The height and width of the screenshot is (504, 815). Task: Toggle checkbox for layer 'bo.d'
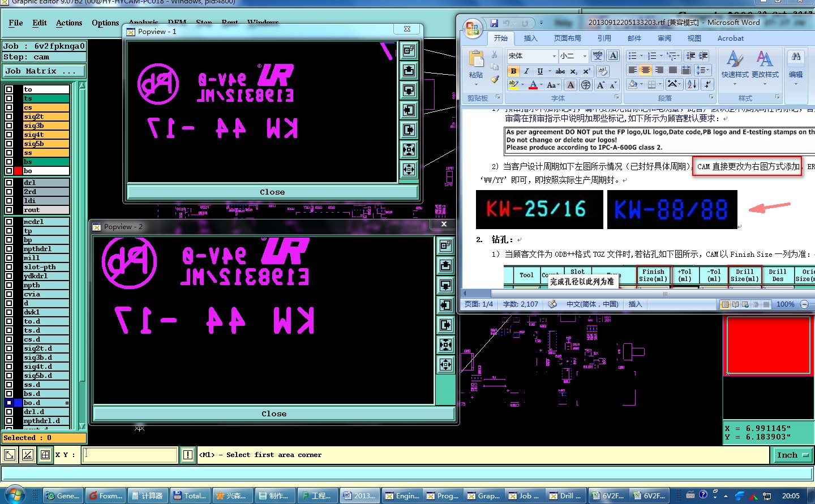click(9, 403)
